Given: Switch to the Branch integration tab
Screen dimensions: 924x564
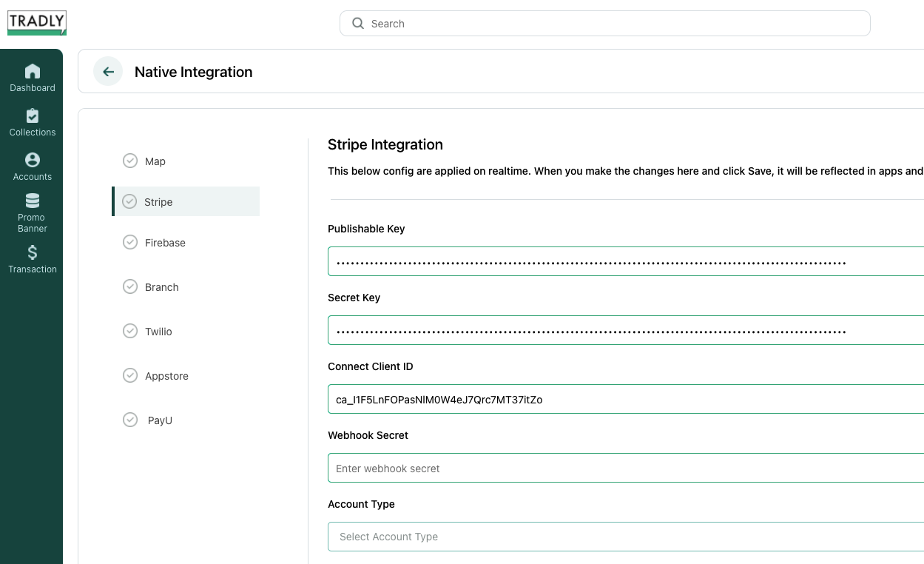Looking at the screenshot, I should click(161, 287).
